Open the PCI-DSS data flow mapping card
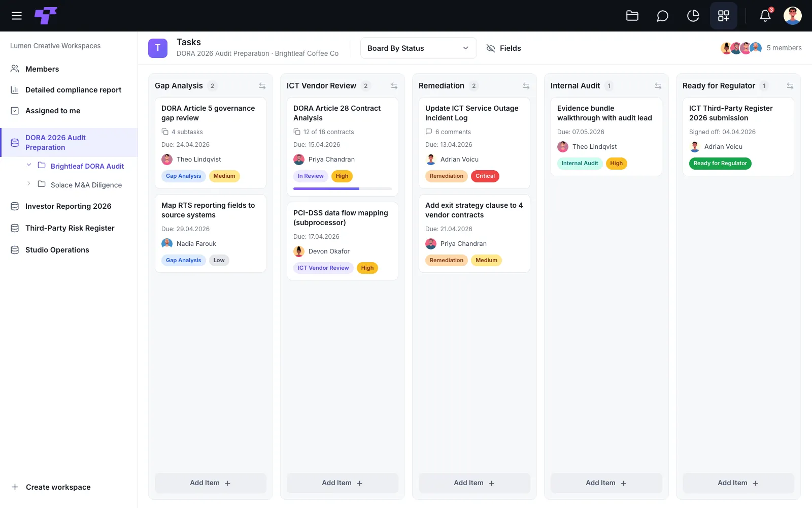812x508 pixels. click(343, 241)
